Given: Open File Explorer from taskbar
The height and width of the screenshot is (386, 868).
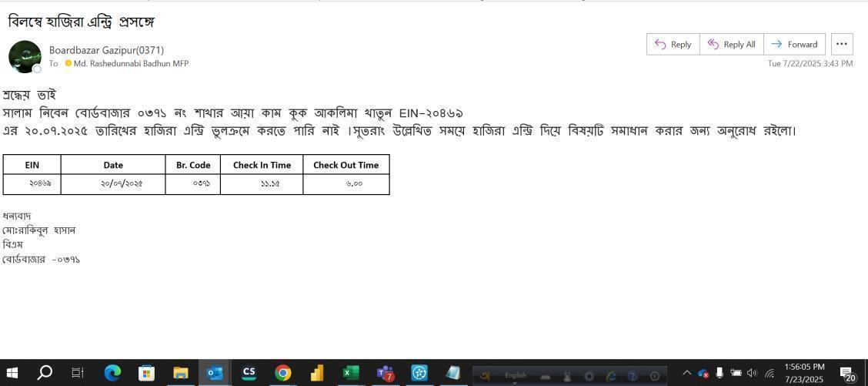Looking at the screenshot, I should (x=180, y=374).
